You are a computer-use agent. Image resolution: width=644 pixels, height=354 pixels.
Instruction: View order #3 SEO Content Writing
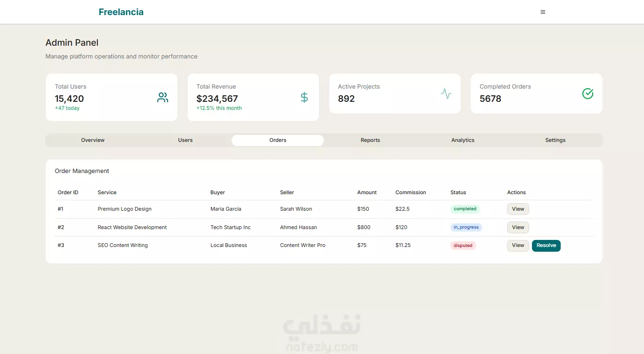click(x=518, y=246)
